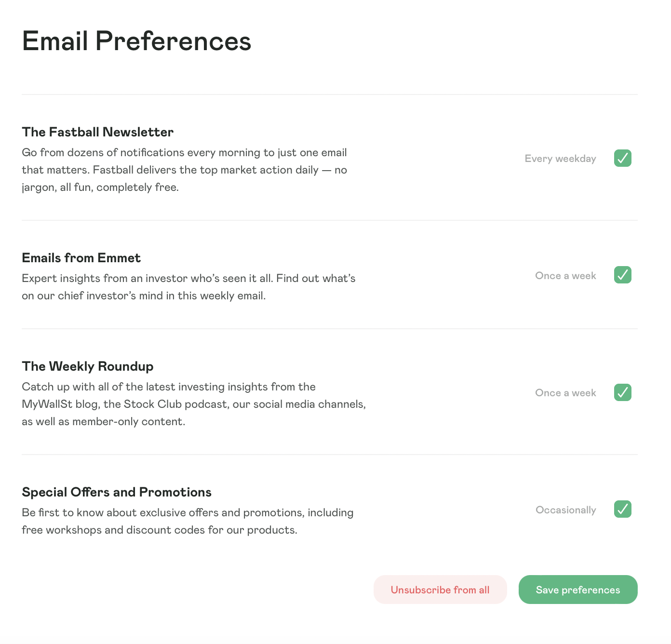Uncheck The Fastball Newsletter checkbox
This screenshot has height=644, width=671.
click(x=622, y=158)
